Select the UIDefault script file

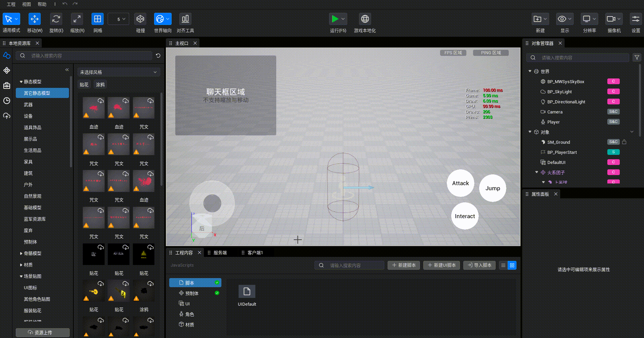[x=247, y=296]
